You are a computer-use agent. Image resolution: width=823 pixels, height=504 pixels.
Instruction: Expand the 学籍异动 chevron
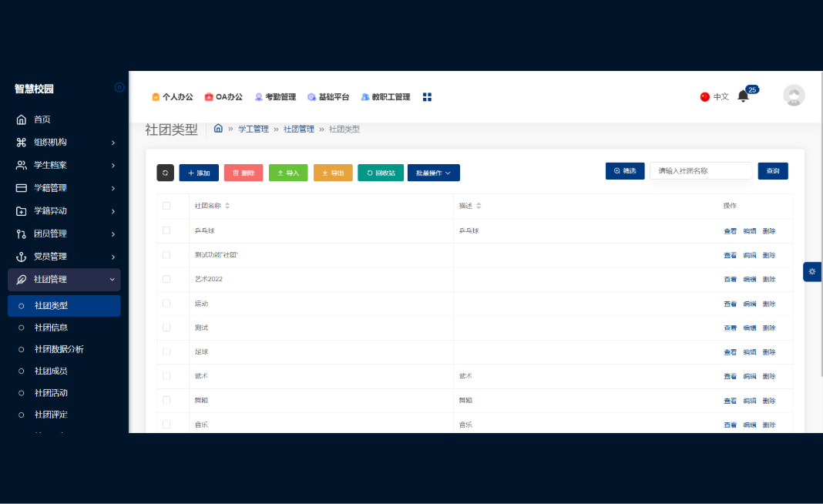pyautogui.click(x=113, y=211)
